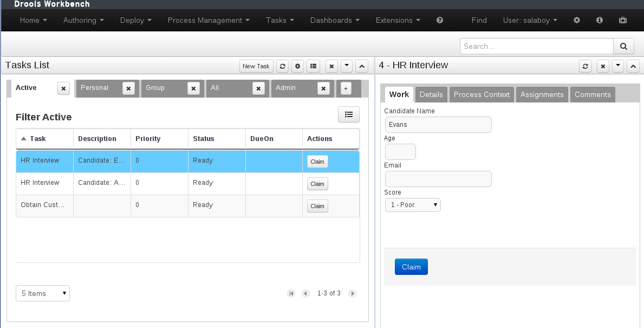This screenshot has height=328, width=644.
Task: Close the Tasks List panel
Action: click(331, 66)
